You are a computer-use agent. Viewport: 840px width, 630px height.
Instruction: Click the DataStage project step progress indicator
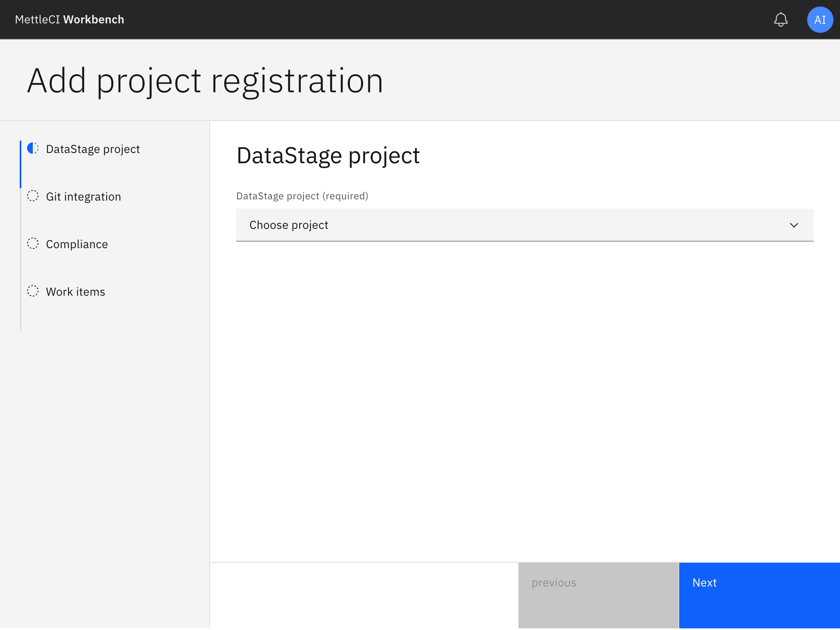coord(33,149)
